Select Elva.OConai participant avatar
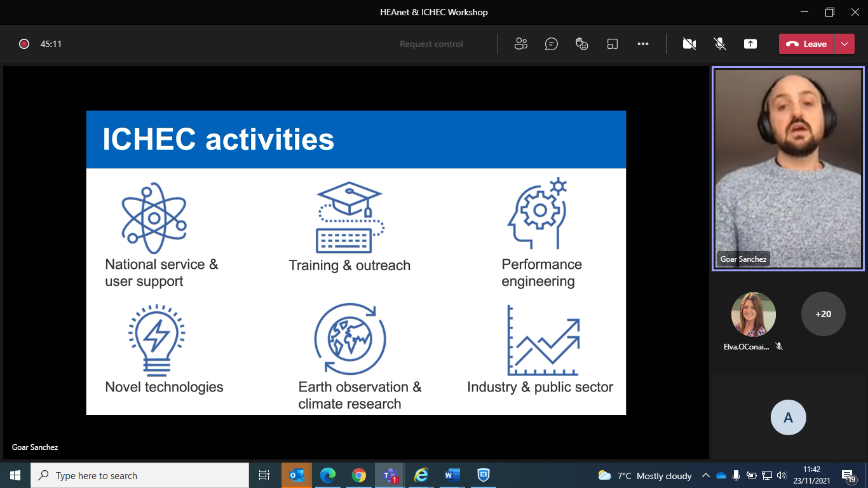Viewport: 868px width, 488px height. click(x=754, y=314)
